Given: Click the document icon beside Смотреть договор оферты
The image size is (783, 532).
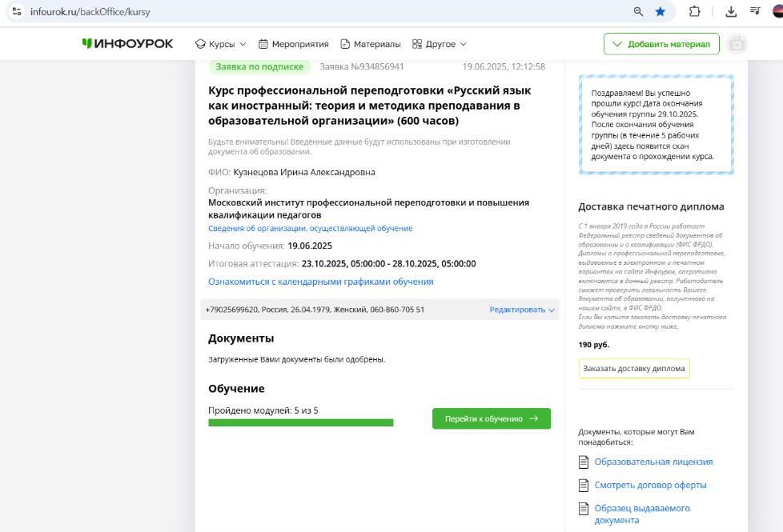Looking at the screenshot, I should [583, 485].
